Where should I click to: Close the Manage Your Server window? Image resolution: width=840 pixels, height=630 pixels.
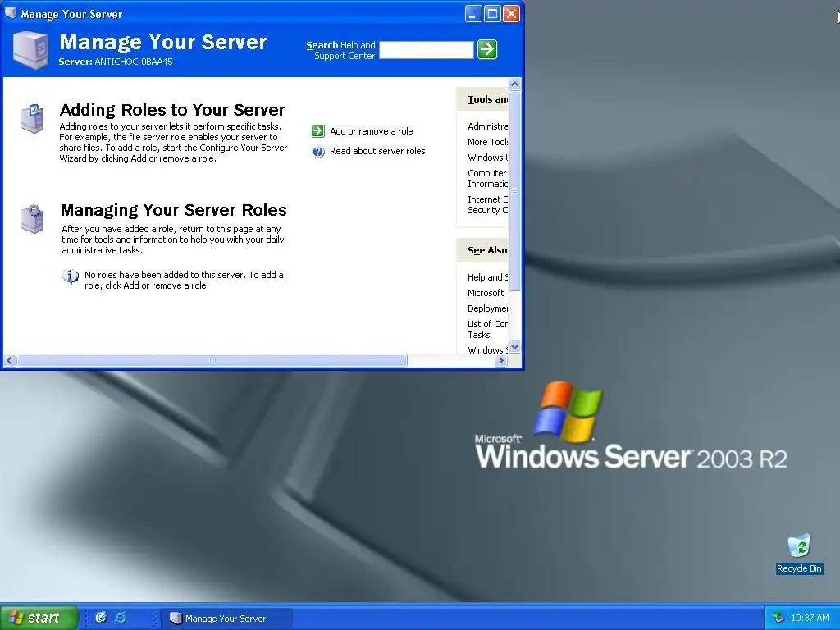click(512, 13)
